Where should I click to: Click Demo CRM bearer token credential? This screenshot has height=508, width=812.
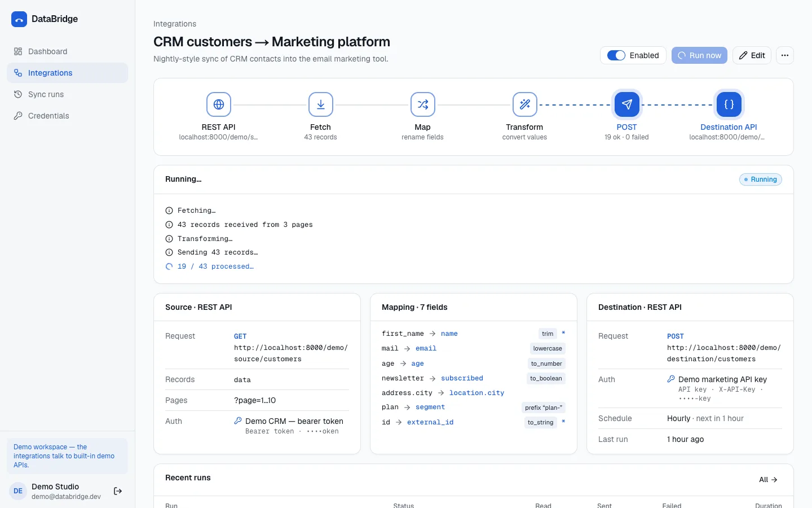(289, 421)
